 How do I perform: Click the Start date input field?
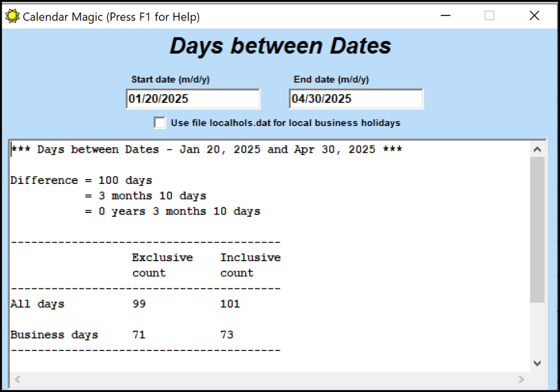pos(193,99)
